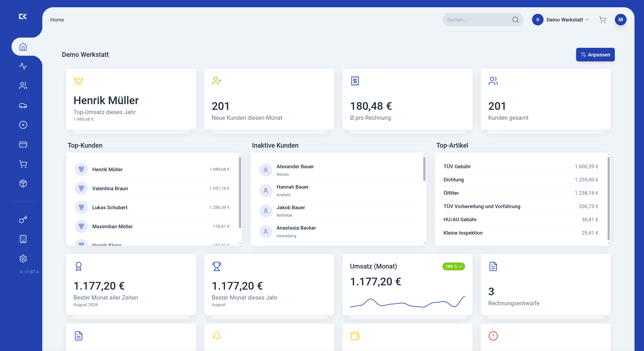Select TÜV Vorbereitung und Vorführung row
The height and width of the screenshot is (351, 644).
[x=520, y=206]
